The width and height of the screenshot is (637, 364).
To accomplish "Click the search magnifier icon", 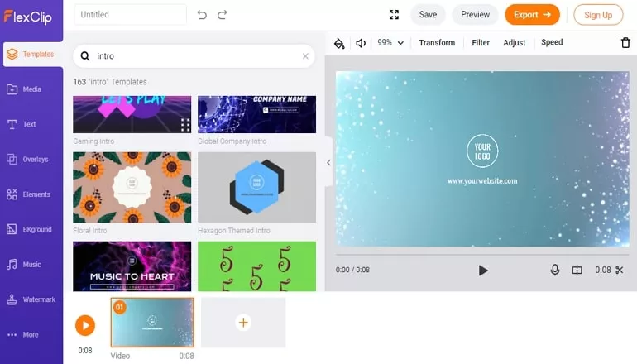I will tap(85, 56).
